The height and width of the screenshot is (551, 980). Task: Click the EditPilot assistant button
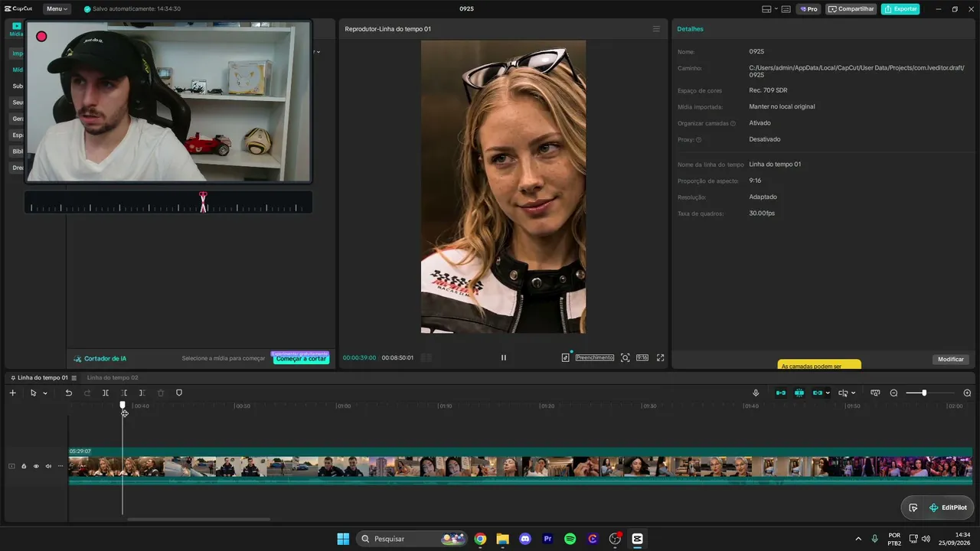[x=948, y=507]
